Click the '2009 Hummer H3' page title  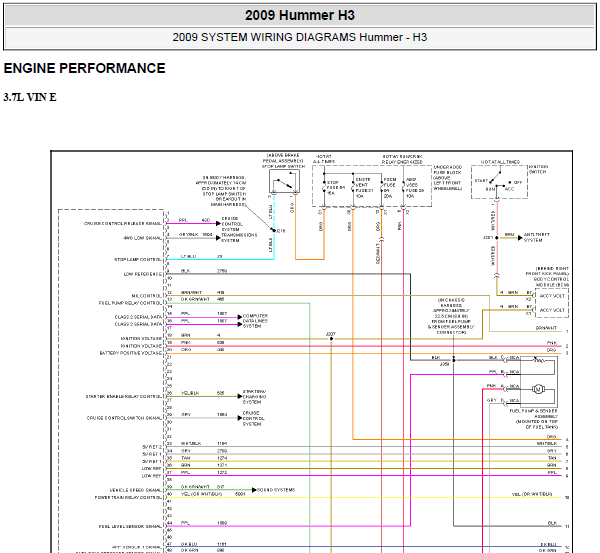point(300,15)
